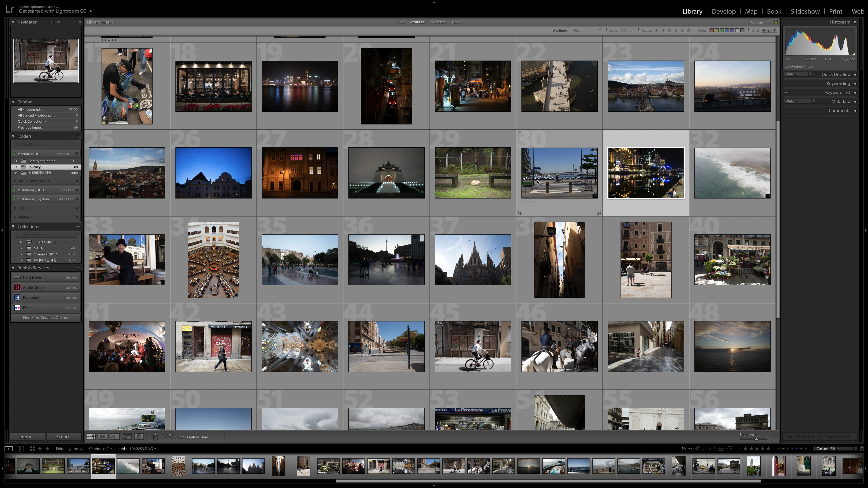Toggle the edited photos filter icon
868x488 pixels.
click(623, 30)
